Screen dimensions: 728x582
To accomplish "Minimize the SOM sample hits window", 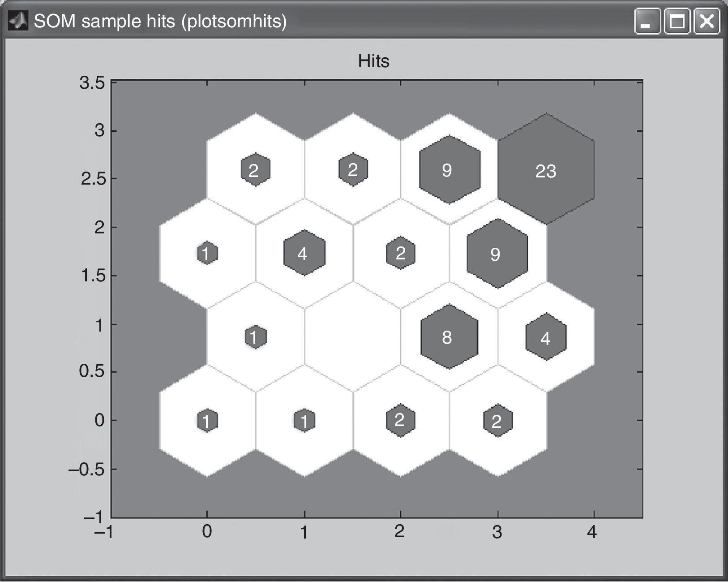I will click(x=647, y=22).
